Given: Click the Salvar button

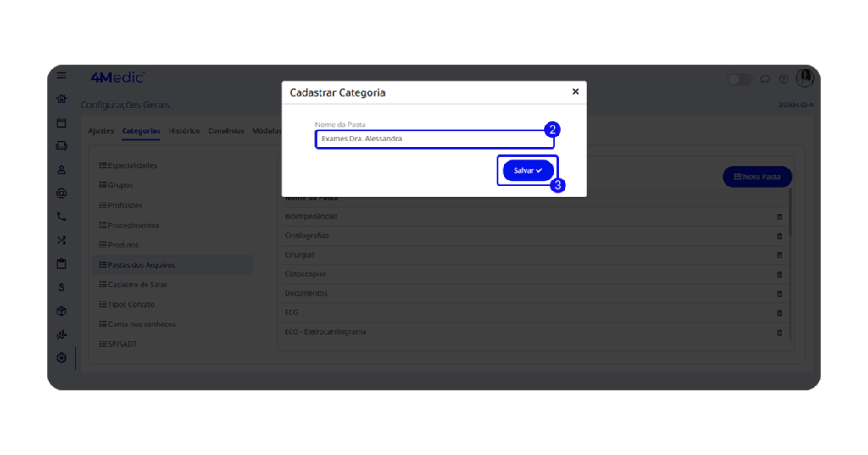Looking at the screenshot, I should tap(527, 170).
